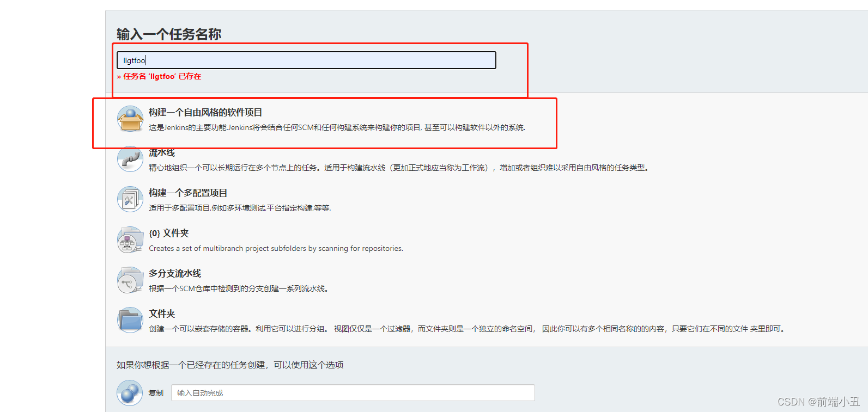Viewport: 868px width, 412px height.
Task: Select the 文件夹 item title
Action: click(162, 313)
